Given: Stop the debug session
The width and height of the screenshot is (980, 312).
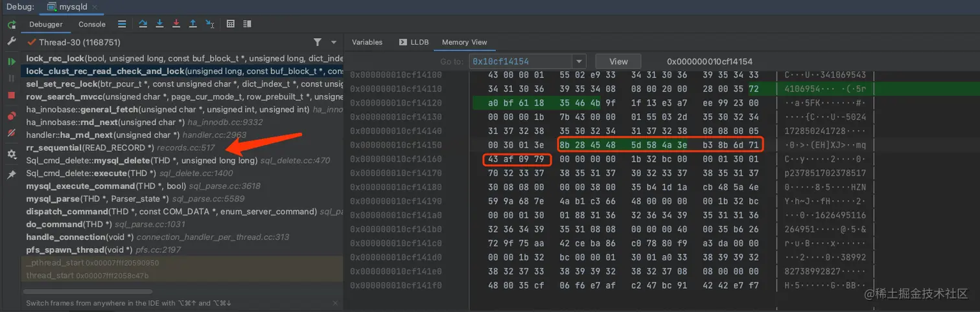Looking at the screenshot, I should (12, 95).
